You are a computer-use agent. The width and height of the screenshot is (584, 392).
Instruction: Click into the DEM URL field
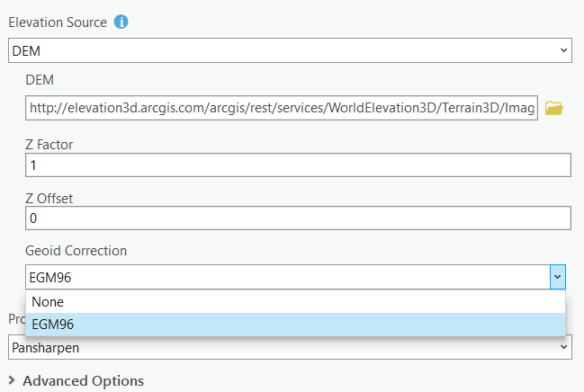pyautogui.click(x=282, y=109)
